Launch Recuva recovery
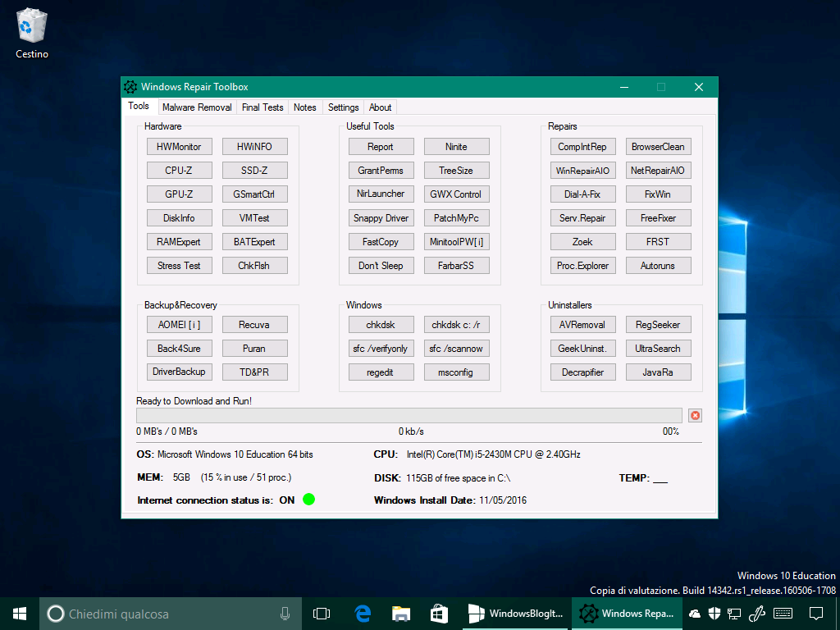Image resolution: width=840 pixels, height=630 pixels. pyautogui.click(x=254, y=325)
